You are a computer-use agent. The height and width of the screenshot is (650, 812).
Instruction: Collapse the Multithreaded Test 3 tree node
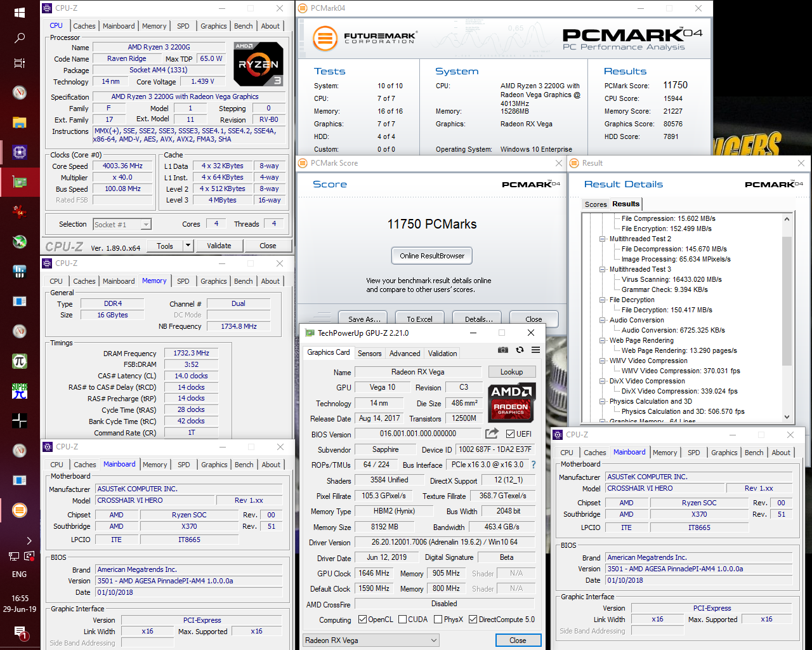point(603,269)
